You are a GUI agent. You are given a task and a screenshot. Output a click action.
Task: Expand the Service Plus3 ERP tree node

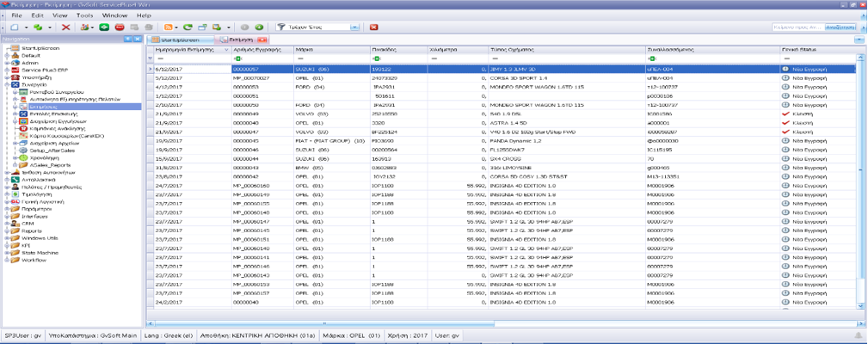click(5, 70)
